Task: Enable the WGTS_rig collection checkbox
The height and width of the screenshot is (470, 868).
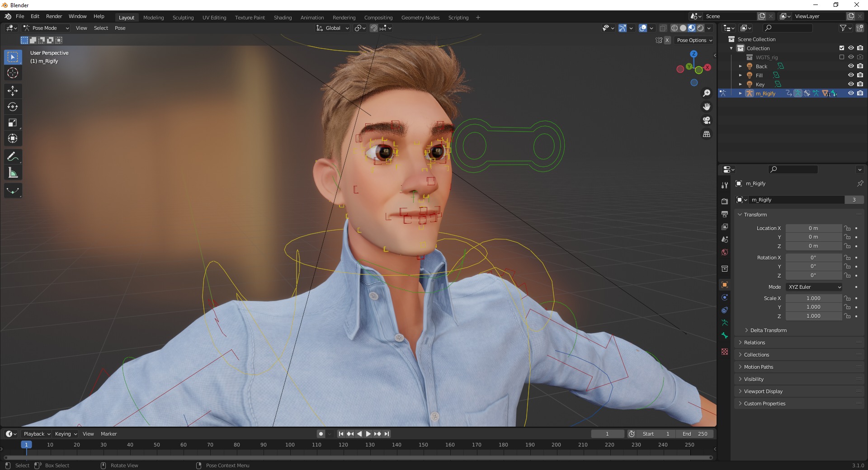Action: pos(842,57)
